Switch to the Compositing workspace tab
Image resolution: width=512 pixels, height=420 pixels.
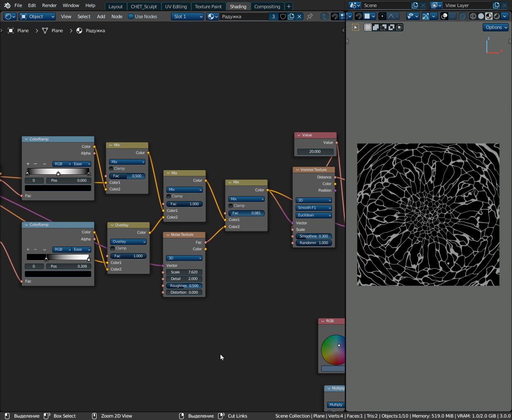tap(267, 6)
